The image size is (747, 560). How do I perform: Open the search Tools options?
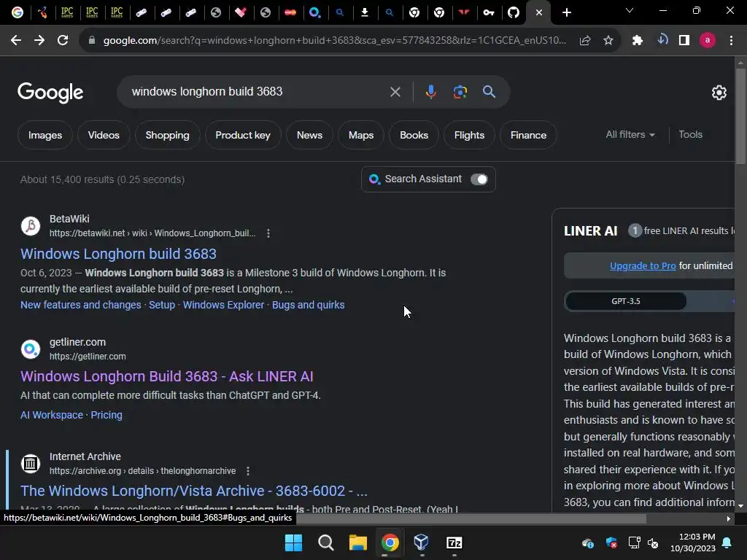(690, 135)
